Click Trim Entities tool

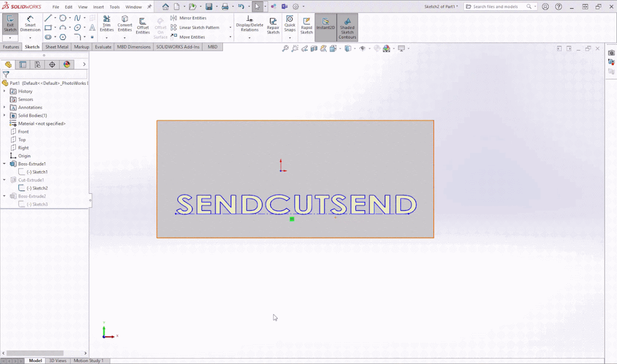coord(106,24)
